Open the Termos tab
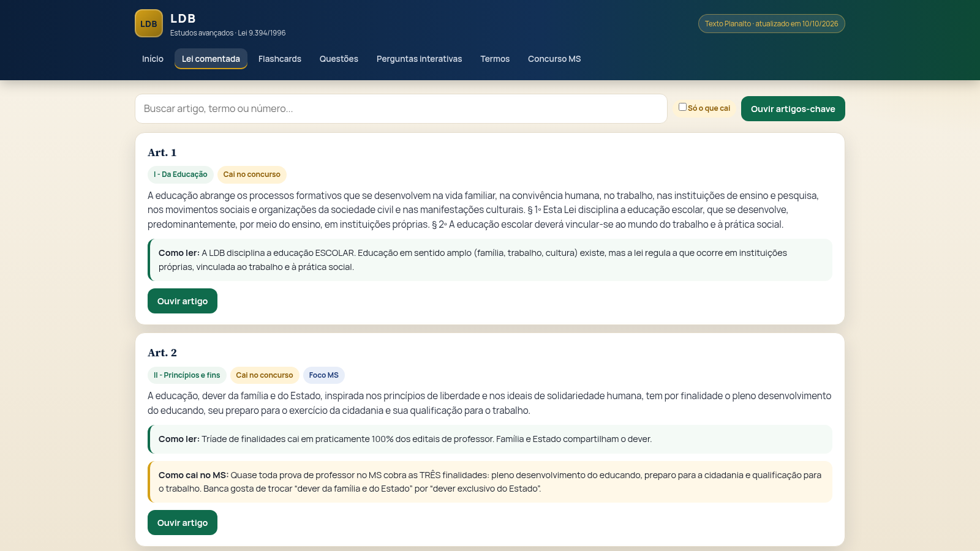Screen dimensions: 980x551 [495, 59]
